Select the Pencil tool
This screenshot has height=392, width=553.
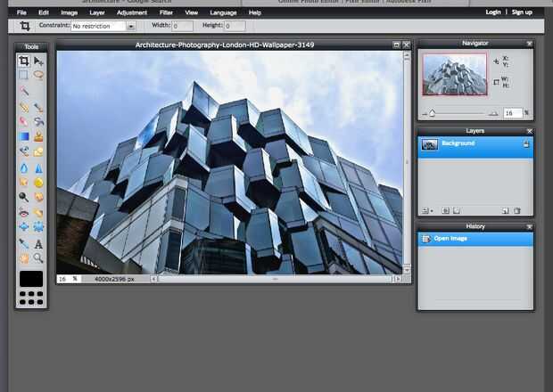[24, 107]
